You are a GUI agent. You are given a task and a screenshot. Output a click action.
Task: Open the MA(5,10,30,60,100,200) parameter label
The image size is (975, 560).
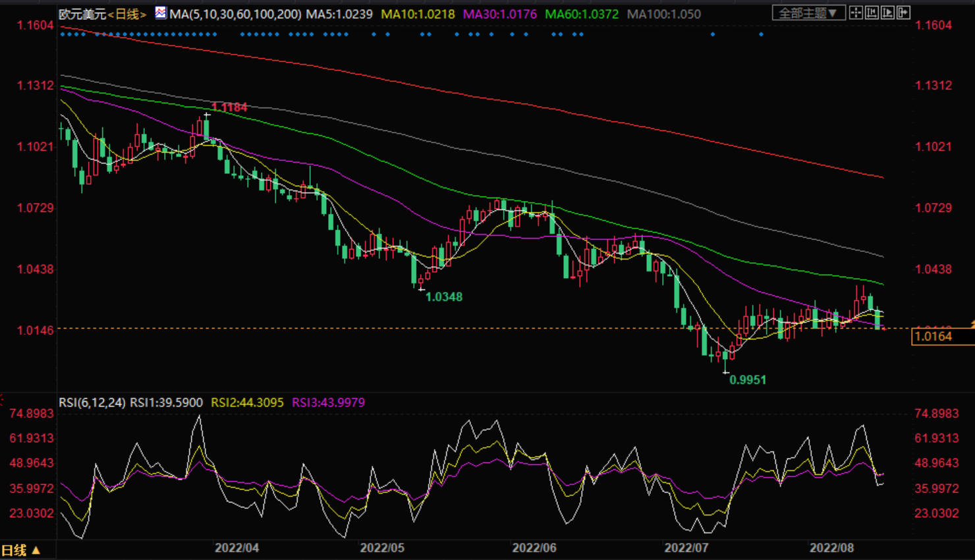(x=235, y=14)
